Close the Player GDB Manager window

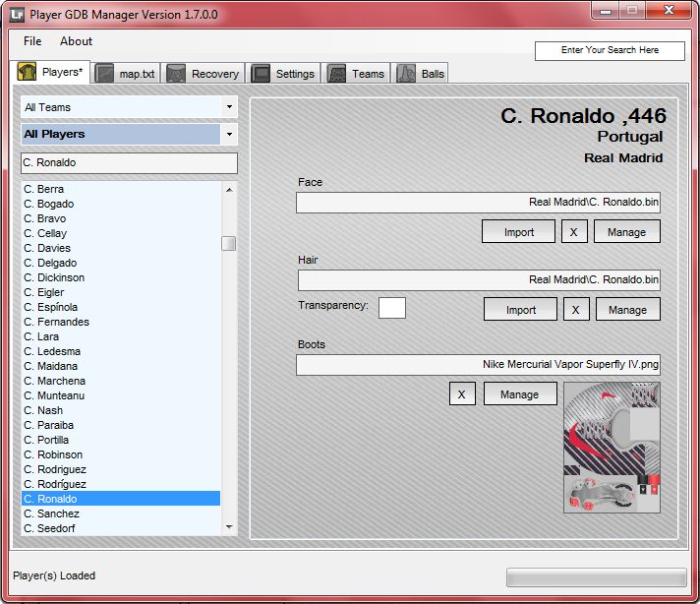click(669, 10)
